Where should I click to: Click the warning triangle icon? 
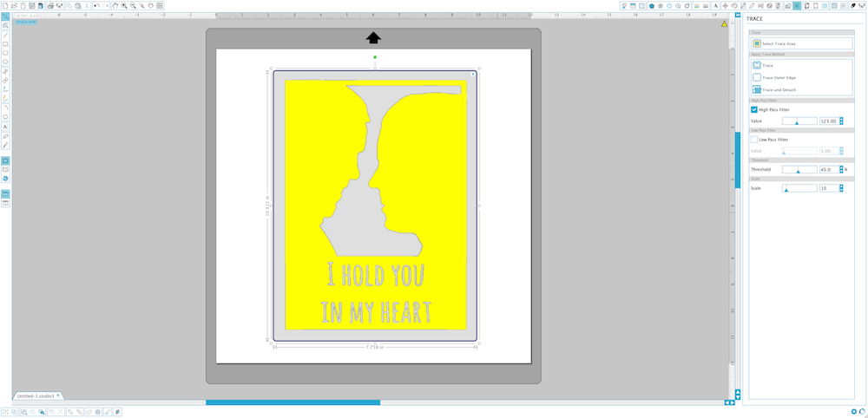(724, 23)
